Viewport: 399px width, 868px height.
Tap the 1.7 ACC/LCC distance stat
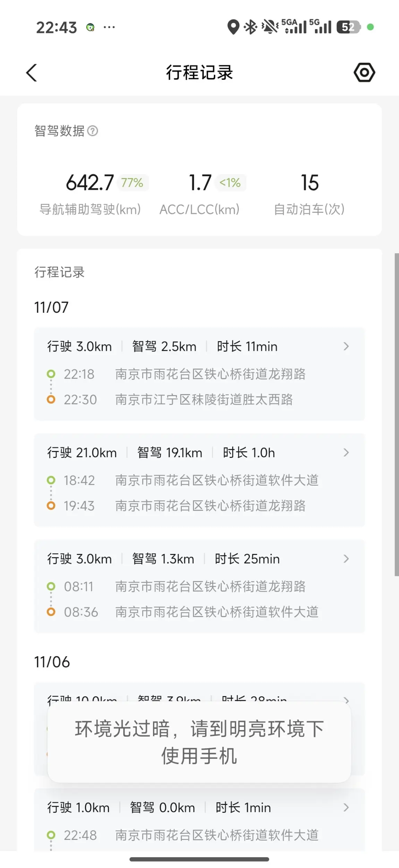pyautogui.click(x=200, y=183)
